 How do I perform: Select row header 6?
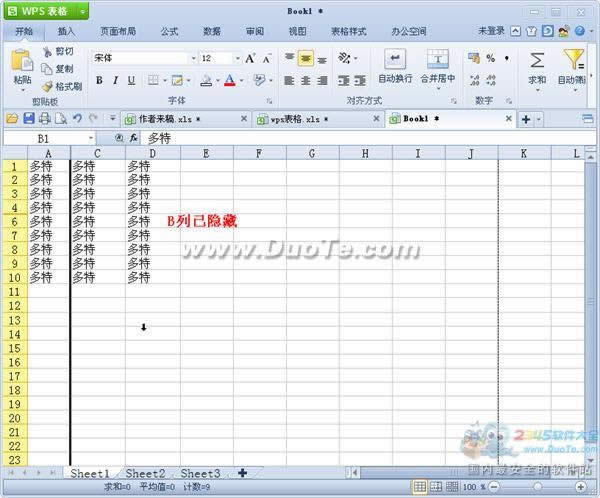tap(15, 222)
